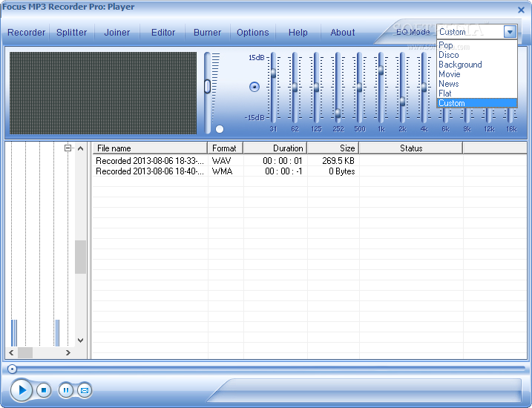
Task: Collapse the tree node minus icon
Action: (x=68, y=148)
